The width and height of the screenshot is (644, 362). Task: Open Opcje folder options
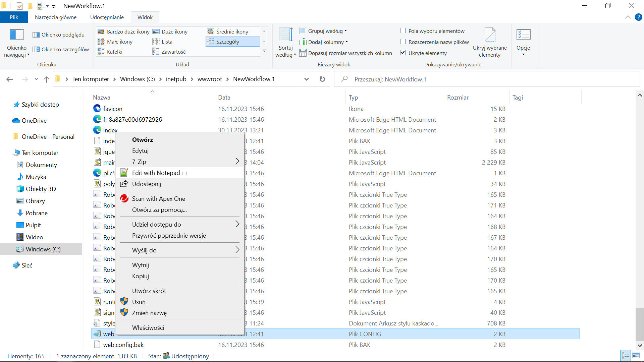click(x=523, y=42)
